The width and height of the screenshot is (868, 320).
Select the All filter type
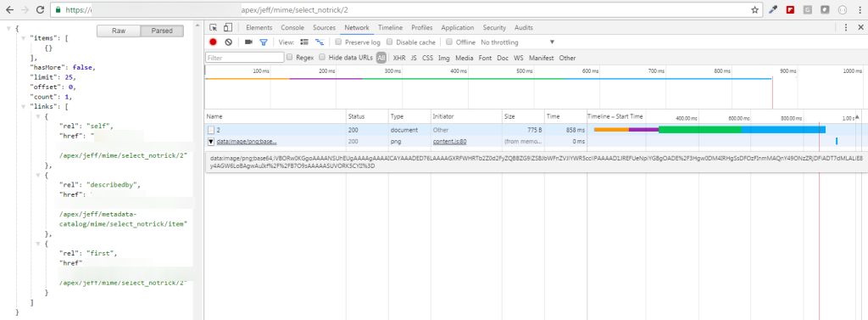(381, 58)
